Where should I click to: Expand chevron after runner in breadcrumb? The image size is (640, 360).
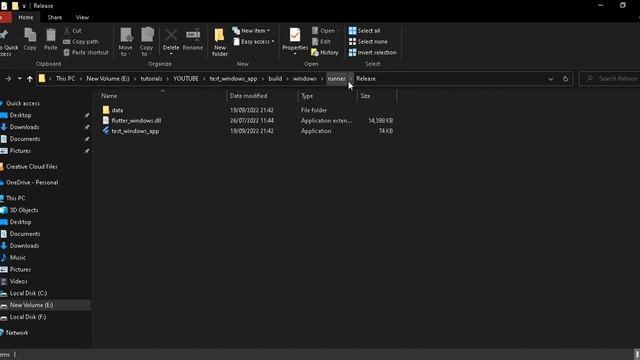351,79
